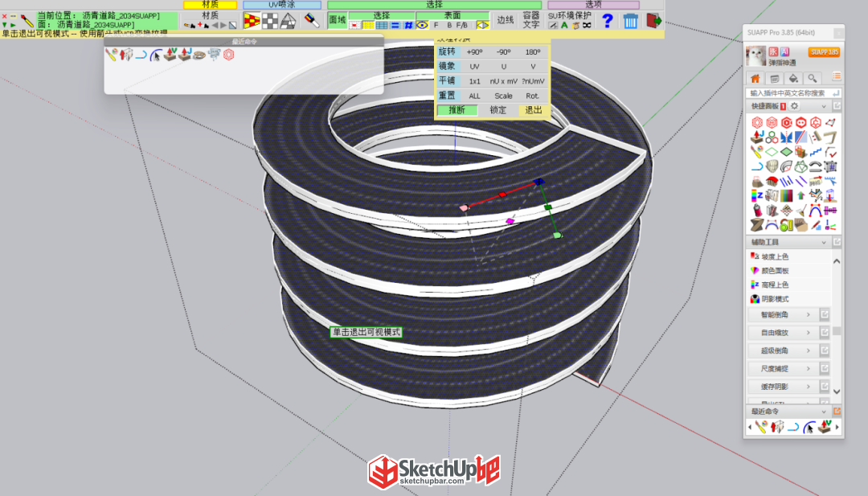The height and width of the screenshot is (496, 868).
Task: Pop out the 最近命令 section with orange icon
Action: (x=837, y=412)
